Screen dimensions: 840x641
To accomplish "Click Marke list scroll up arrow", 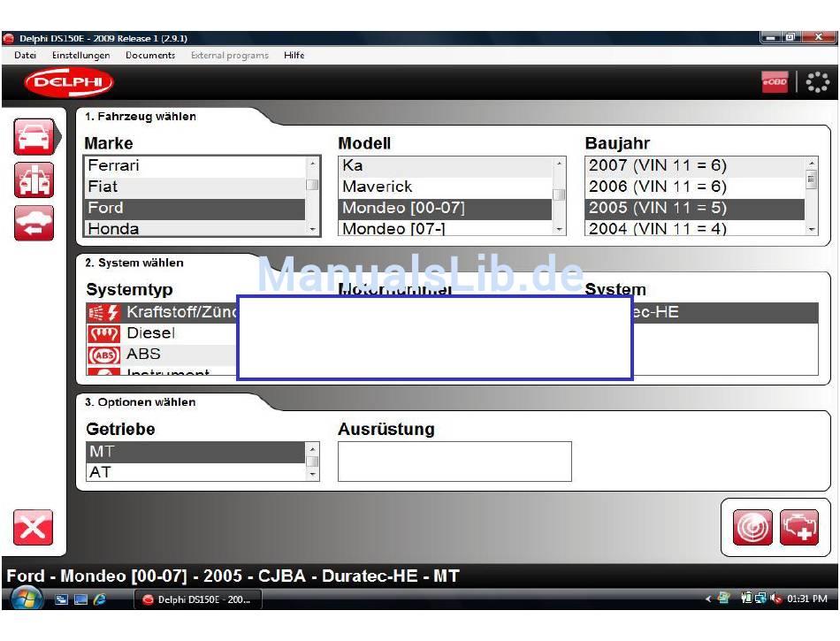I will 312,163.
